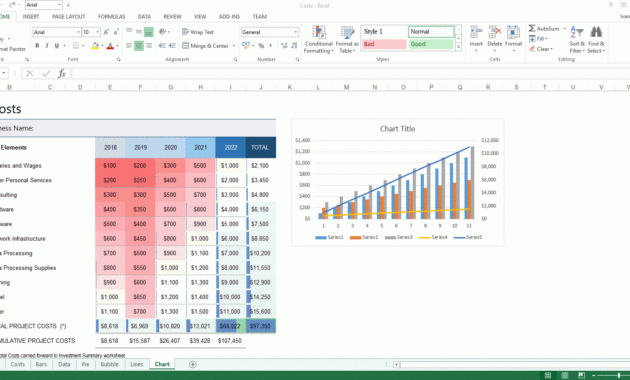The height and width of the screenshot is (380, 630).
Task: Open Find & Select binoculars
Action: 596,39
